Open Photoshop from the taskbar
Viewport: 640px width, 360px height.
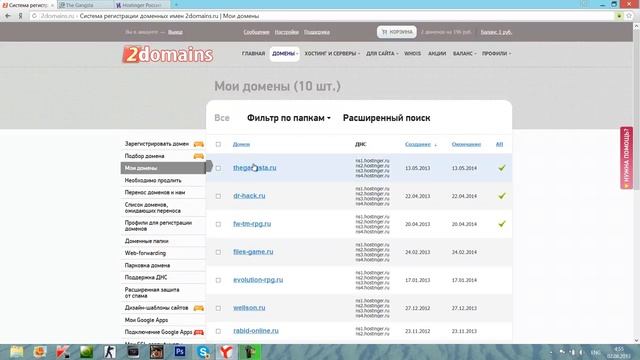[x=180, y=352]
